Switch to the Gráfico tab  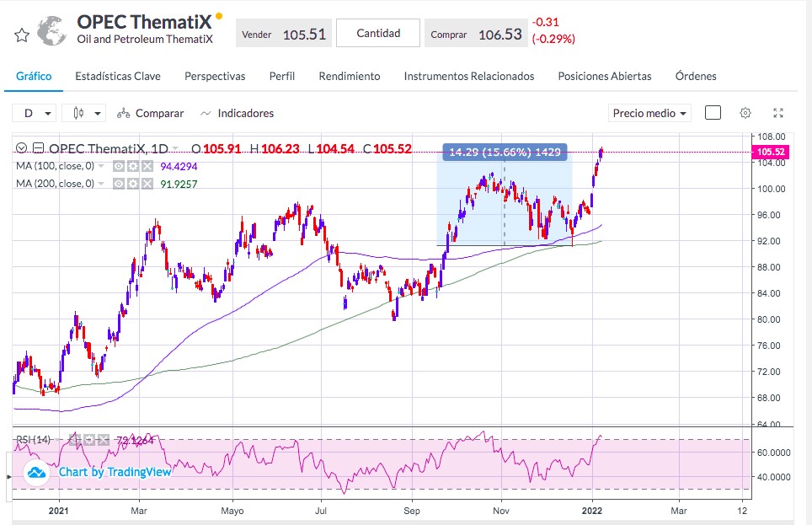pos(34,76)
